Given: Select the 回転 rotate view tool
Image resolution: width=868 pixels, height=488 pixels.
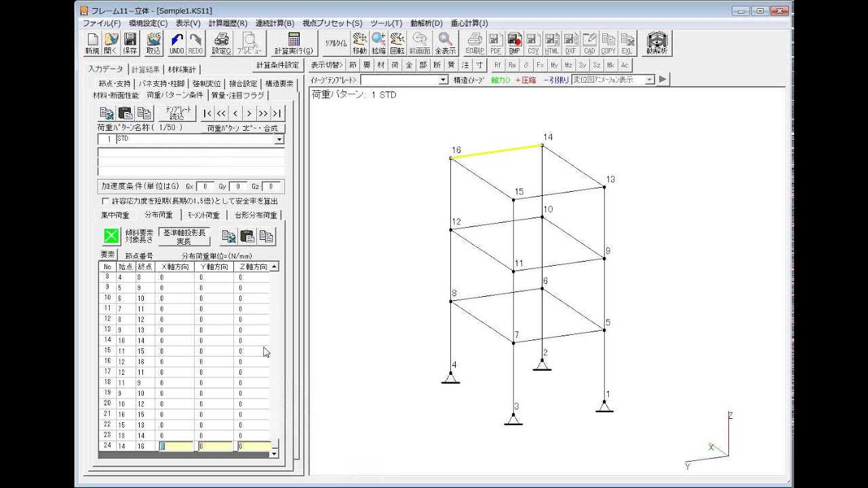Looking at the screenshot, I should (x=397, y=43).
